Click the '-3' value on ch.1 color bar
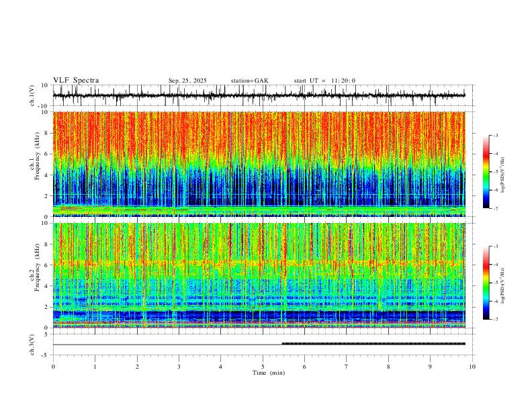Screen dimensions: 532x411 pos(495,135)
